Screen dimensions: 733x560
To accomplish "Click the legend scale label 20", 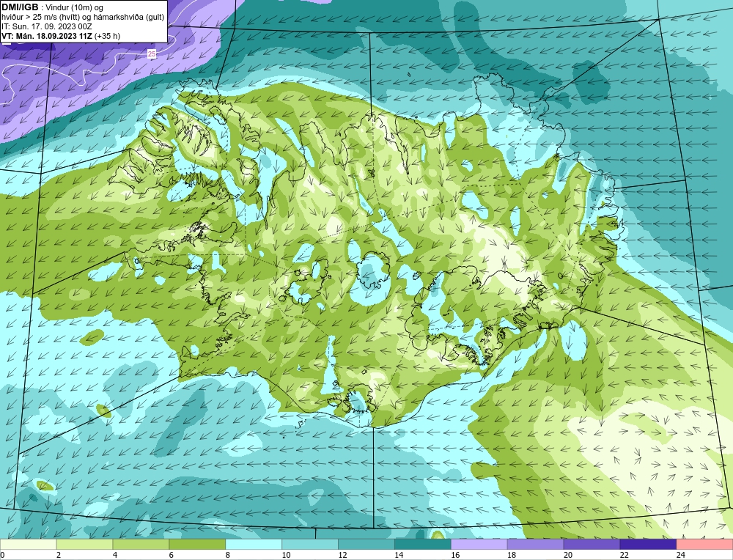I will [568, 555].
